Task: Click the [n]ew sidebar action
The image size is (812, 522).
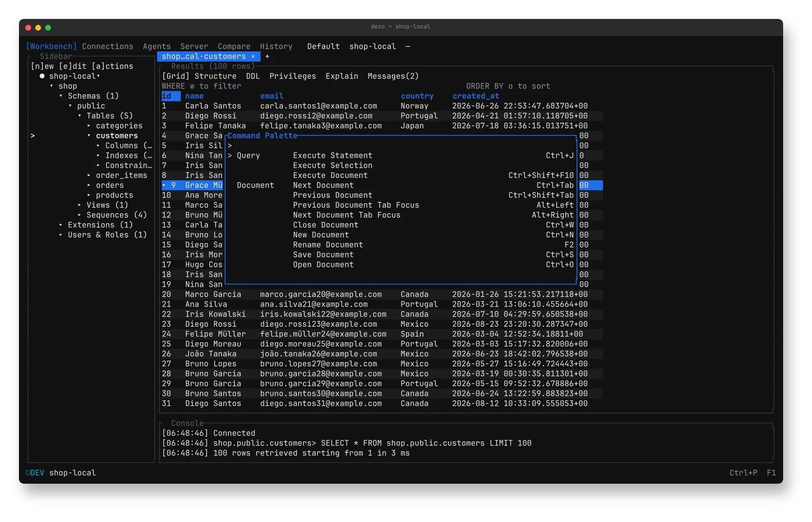Action: [42, 66]
